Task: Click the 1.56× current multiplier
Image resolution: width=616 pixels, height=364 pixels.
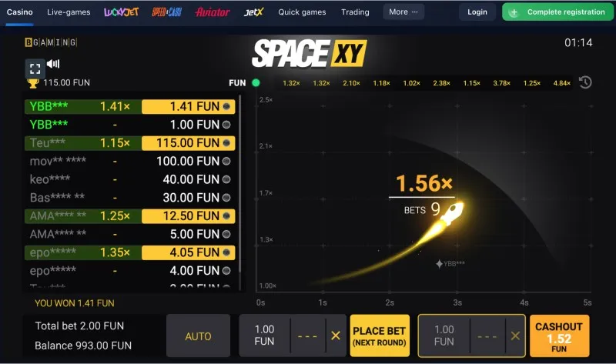Action: (424, 183)
